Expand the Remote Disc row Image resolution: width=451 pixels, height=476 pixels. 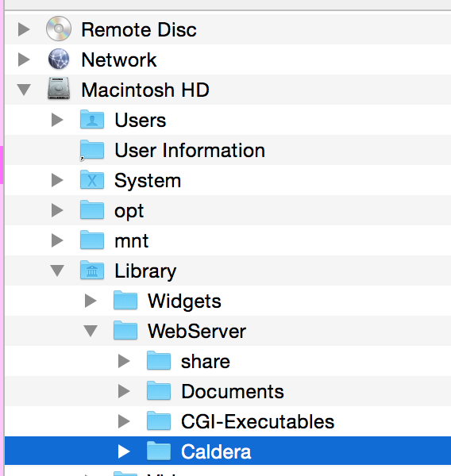coord(24,29)
